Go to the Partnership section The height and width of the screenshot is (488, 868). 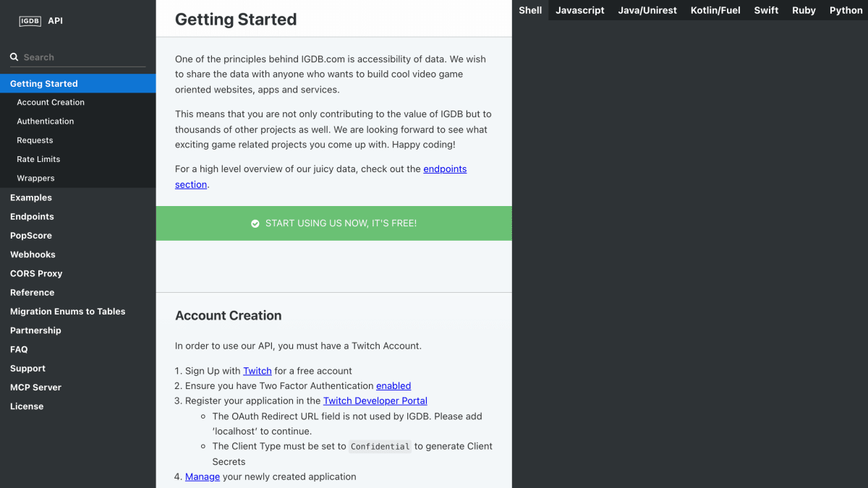click(77, 330)
